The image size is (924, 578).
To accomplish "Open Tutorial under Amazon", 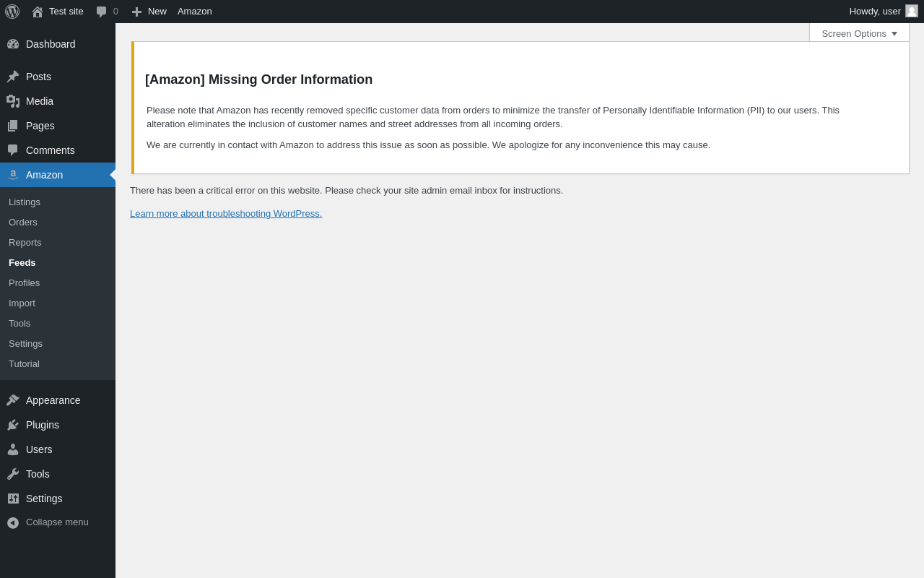I will pos(58,364).
